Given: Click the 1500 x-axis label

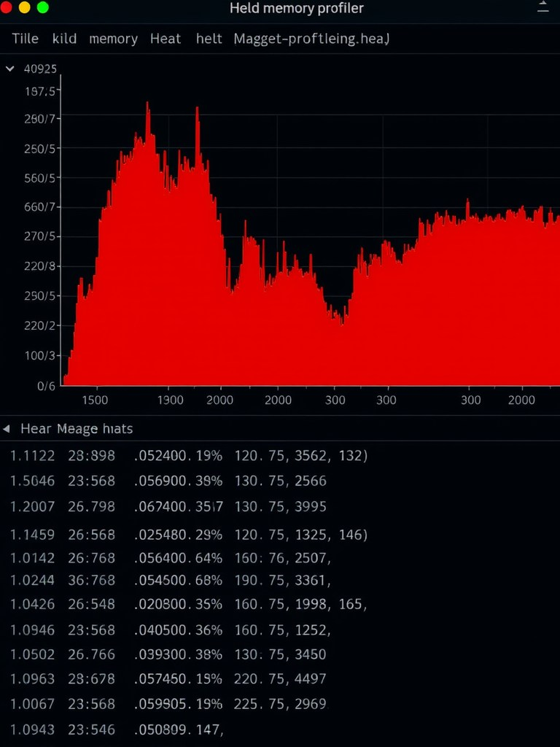Looking at the screenshot, I should coord(95,400).
